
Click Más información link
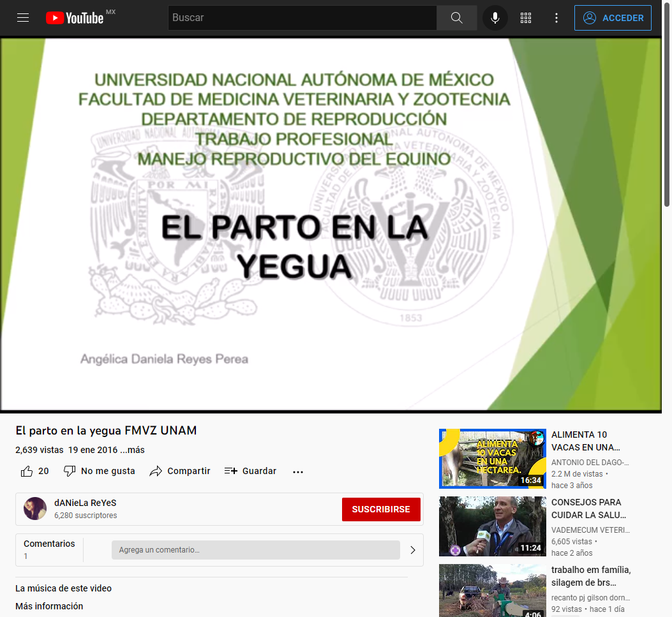49,606
